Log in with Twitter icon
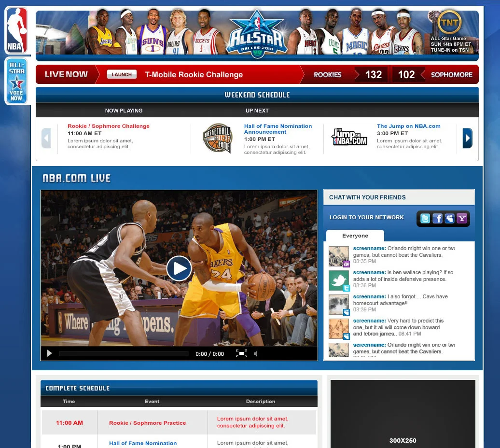Image resolution: width=500 pixels, height=448 pixels. coord(425,218)
